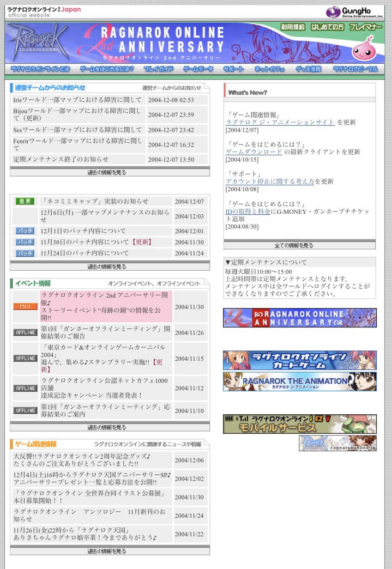392x569 pixels.
Task: Select サポート in the navigation bar
Action: [234, 69]
